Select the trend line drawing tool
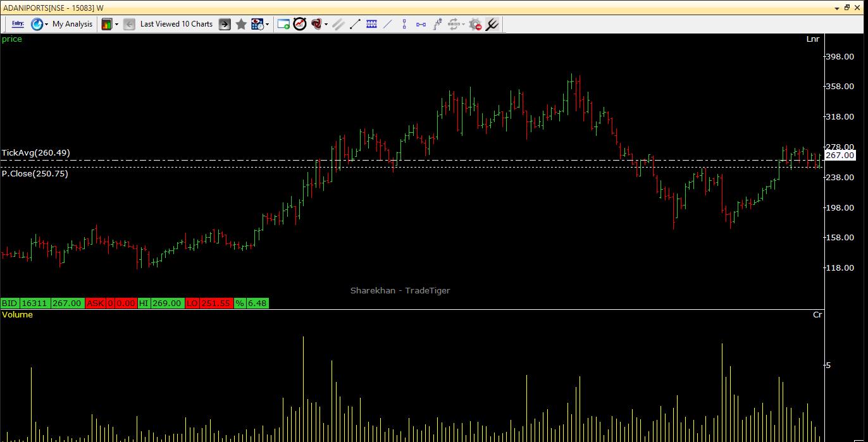 [x=355, y=24]
